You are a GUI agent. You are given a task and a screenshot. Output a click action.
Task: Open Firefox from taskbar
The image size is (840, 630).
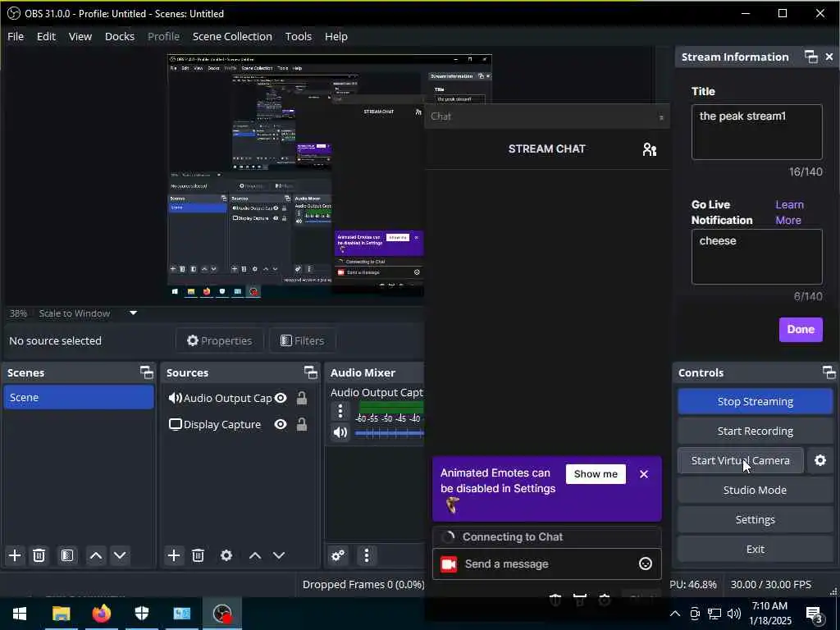[x=101, y=614]
